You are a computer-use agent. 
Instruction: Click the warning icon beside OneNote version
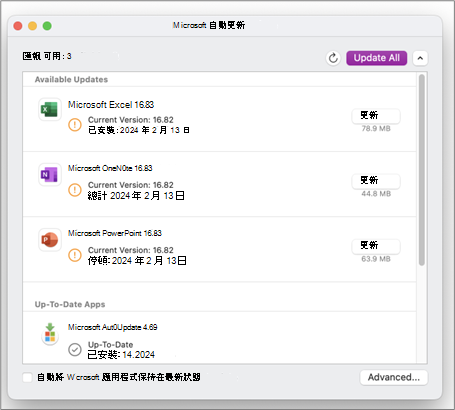[x=75, y=190]
